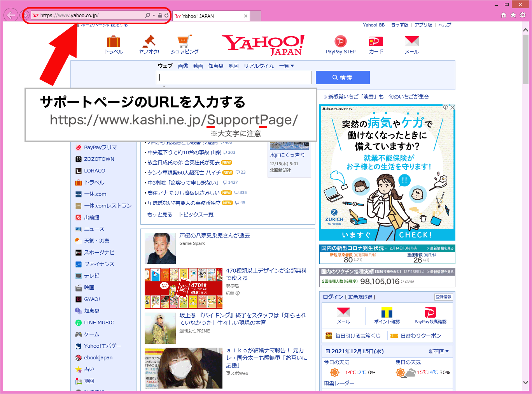Open the カード icon in header

click(376, 41)
